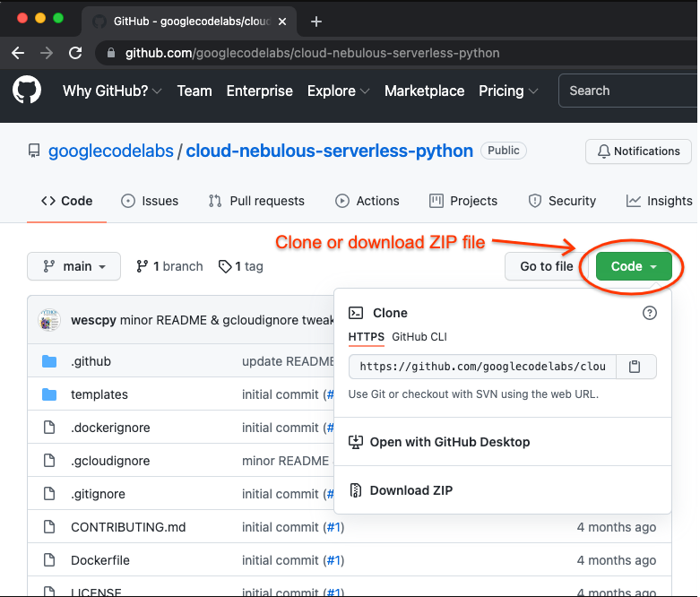
Task: Expand the Explore navigation menu
Action: pos(338,91)
